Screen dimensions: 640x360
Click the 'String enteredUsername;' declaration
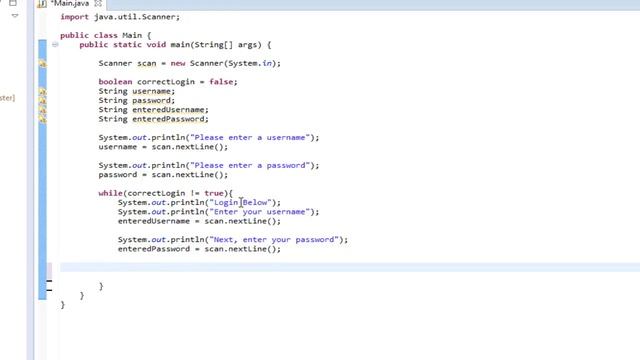click(x=153, y=110)
